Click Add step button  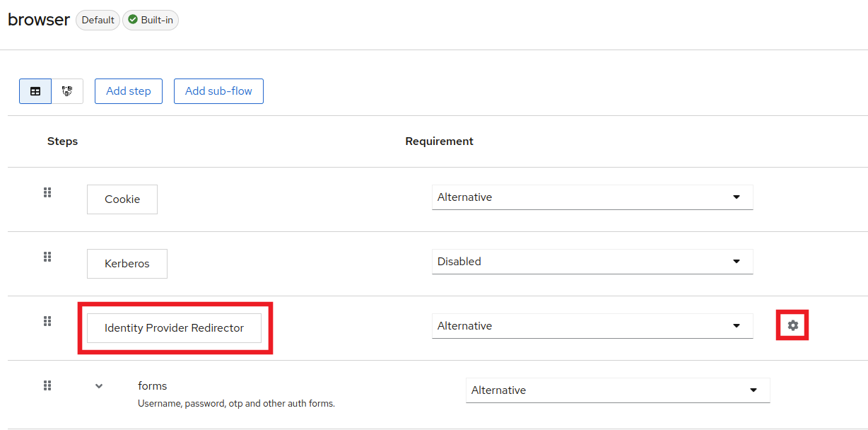[129, 91]
